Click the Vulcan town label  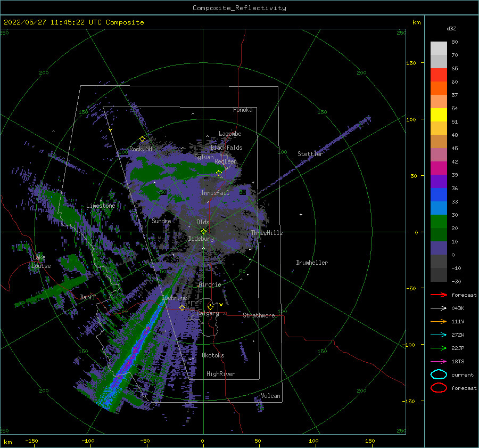coord(271,396)
